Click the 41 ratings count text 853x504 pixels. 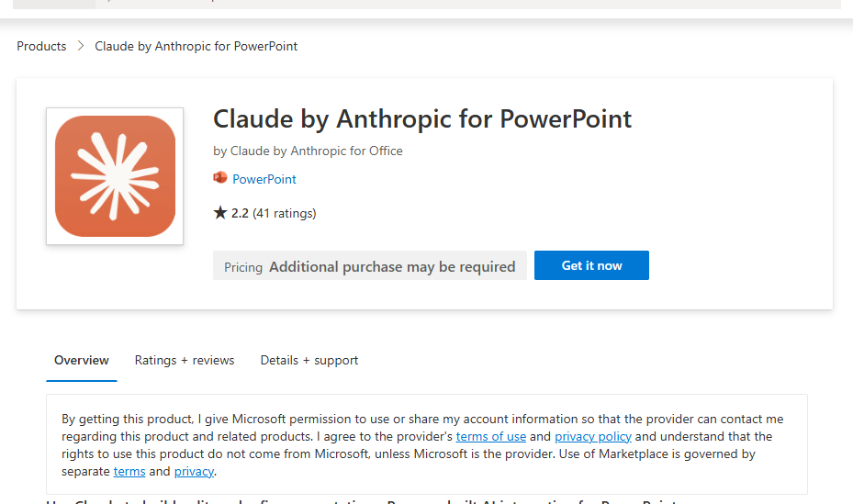click(x=285, y=213)
